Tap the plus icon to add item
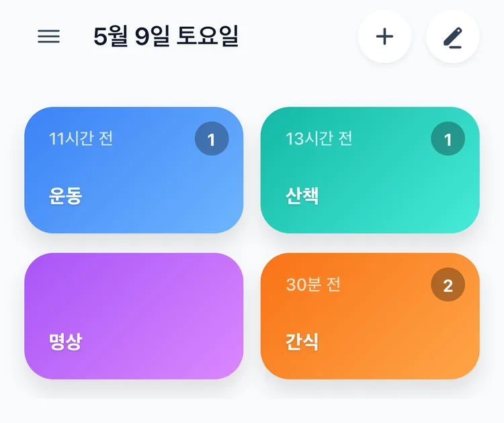This screenshot has height=423, width=504. click(384, 36)
